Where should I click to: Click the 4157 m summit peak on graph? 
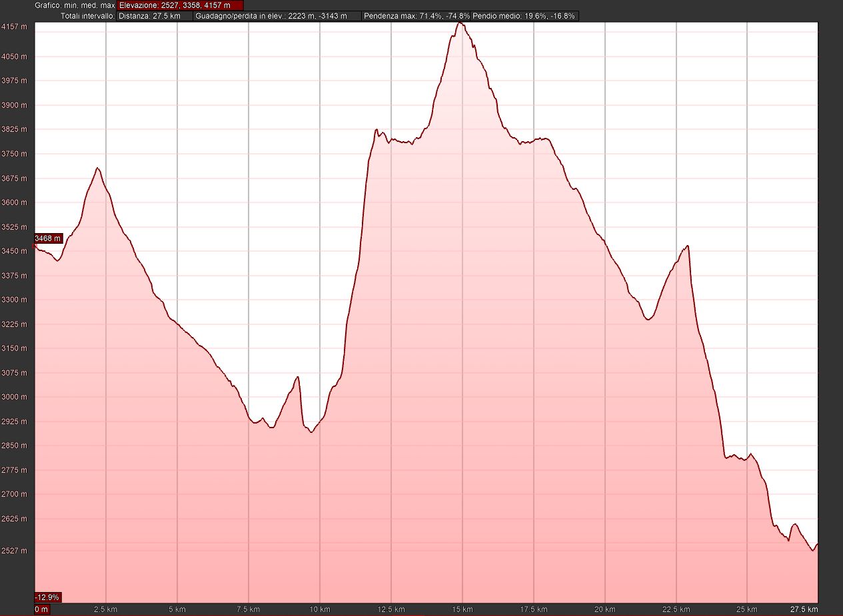460,23
